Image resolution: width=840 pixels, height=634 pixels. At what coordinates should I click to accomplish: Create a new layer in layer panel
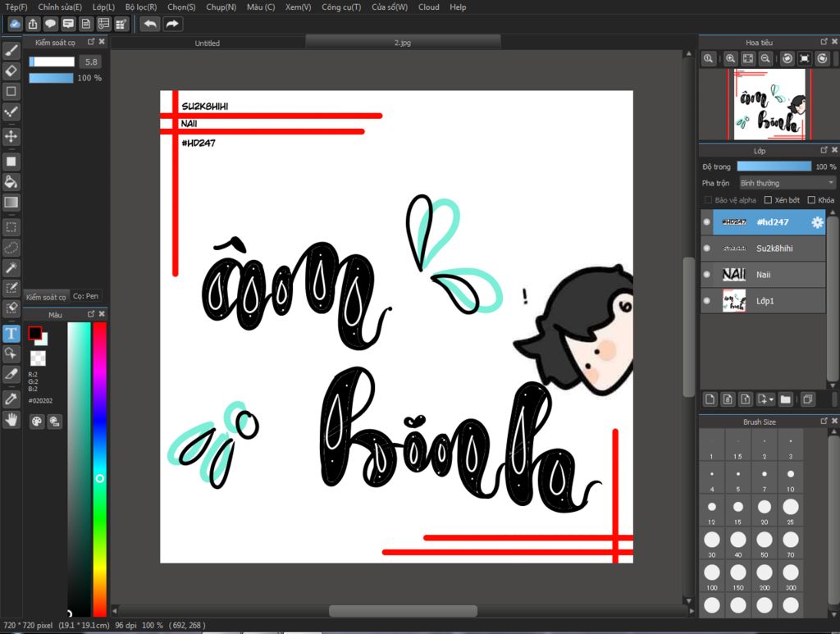(x=710, y=399)
